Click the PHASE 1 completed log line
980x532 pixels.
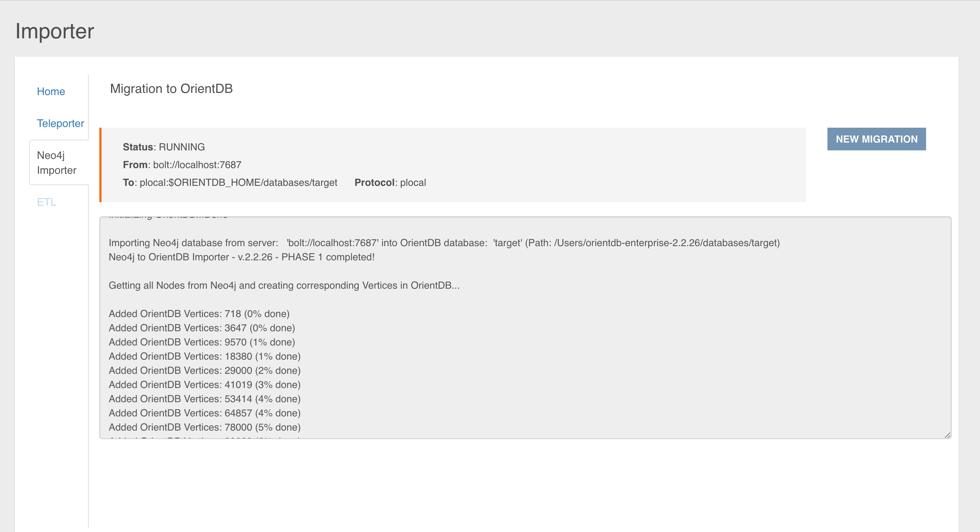coord(242,257)
